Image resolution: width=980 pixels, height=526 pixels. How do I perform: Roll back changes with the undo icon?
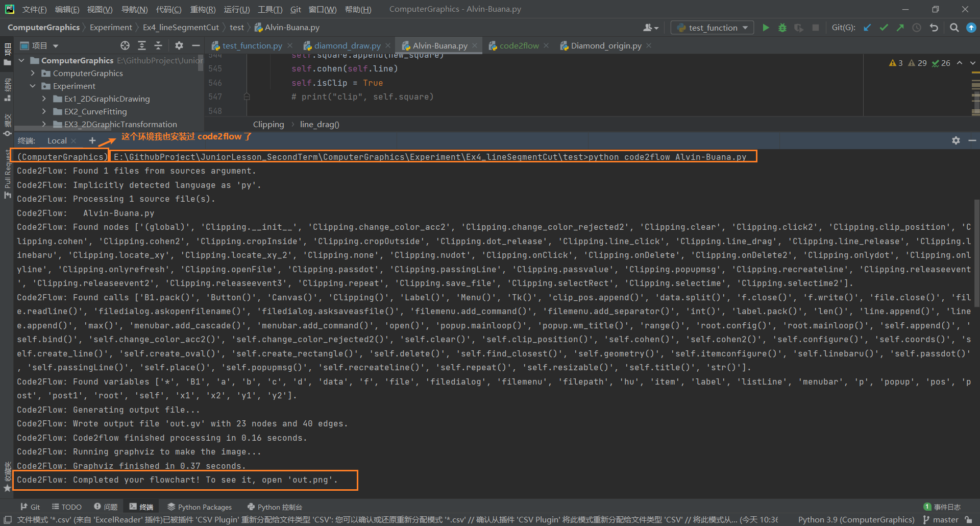click(934, 28)
